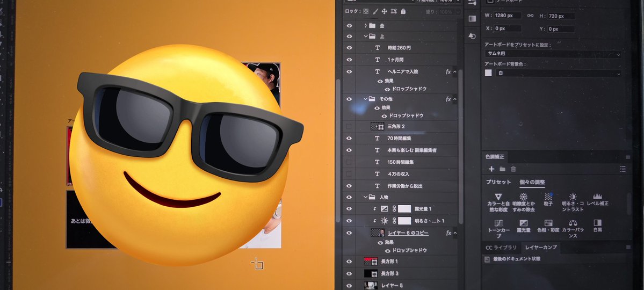Select the vibrance (カラーと自然な彩度) adjustment icon
Viewport: 644px width, 290px height.
click(x=498, y=197)
